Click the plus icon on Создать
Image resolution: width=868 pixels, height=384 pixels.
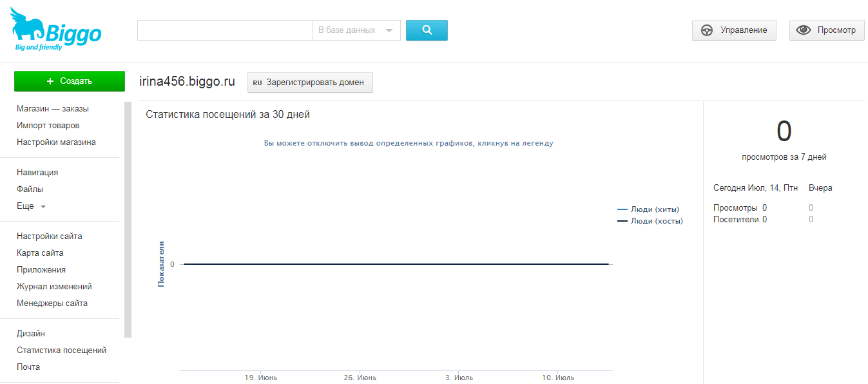pyautogui.click(x=50, y=81)
